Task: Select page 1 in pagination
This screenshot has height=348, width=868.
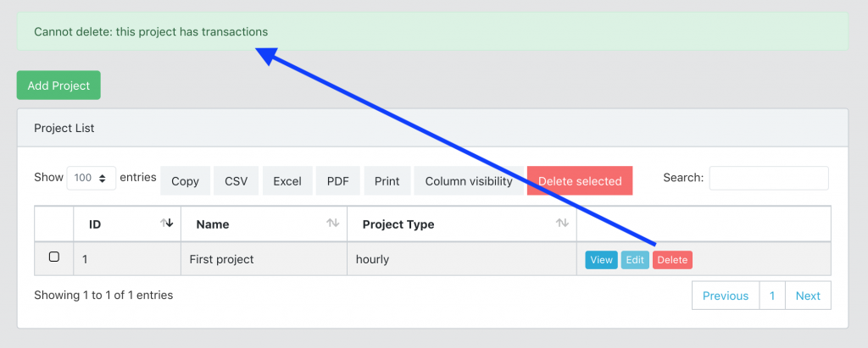Action: click(772, 296)
